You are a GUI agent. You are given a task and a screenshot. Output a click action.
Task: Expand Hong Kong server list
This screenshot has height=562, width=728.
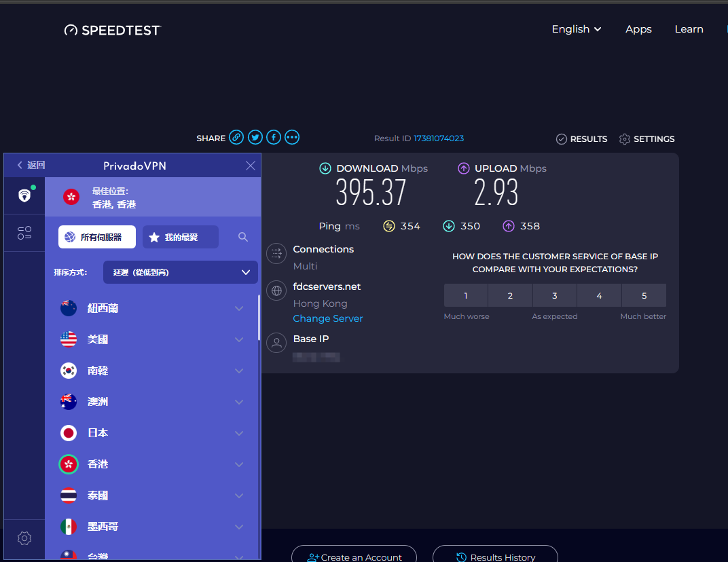tap(239, 464)
